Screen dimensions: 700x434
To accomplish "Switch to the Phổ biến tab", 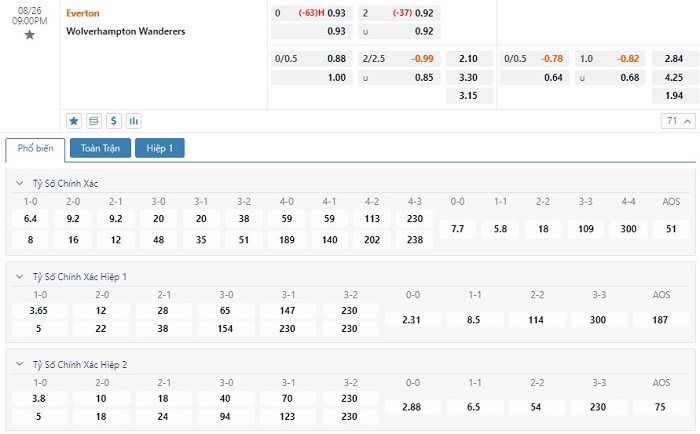I will coord(35,149).
